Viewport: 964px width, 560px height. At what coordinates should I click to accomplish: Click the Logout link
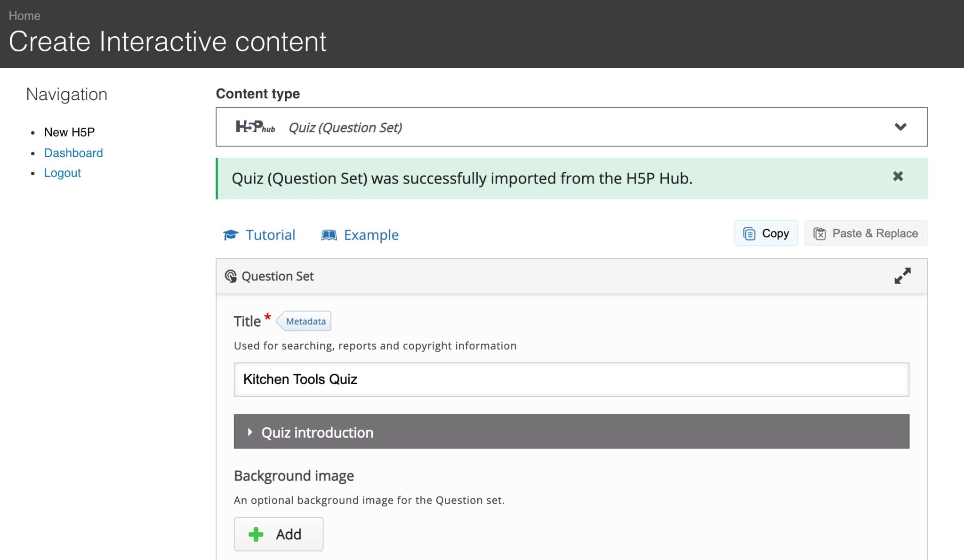(x=62, y=173)
